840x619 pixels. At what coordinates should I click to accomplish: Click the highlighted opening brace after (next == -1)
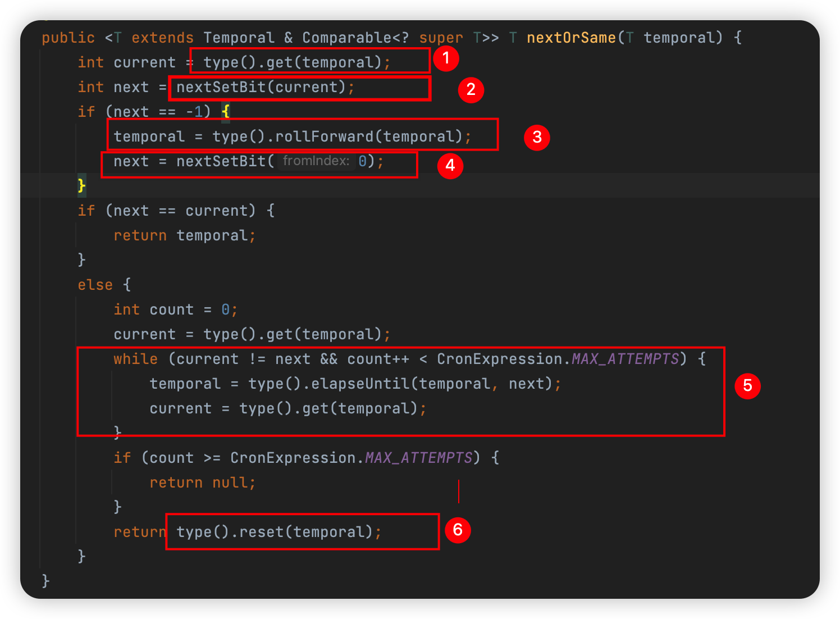[x=226, y=112]
